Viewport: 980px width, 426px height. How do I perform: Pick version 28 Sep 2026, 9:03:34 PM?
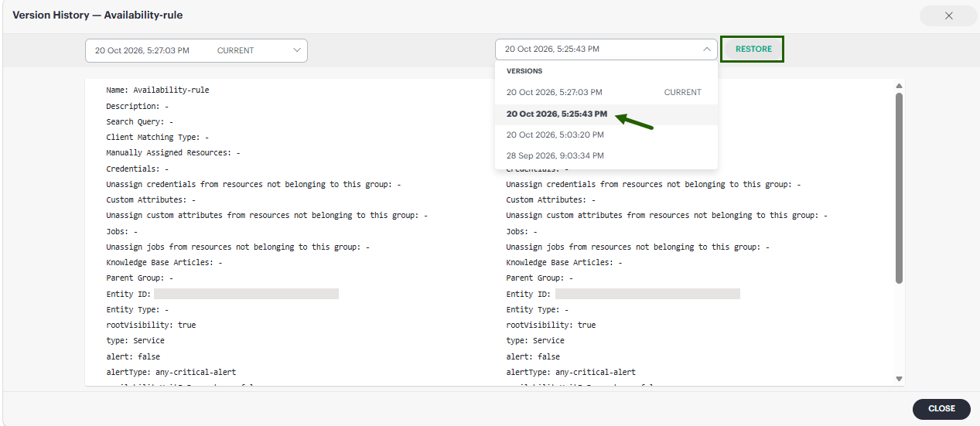606,155
